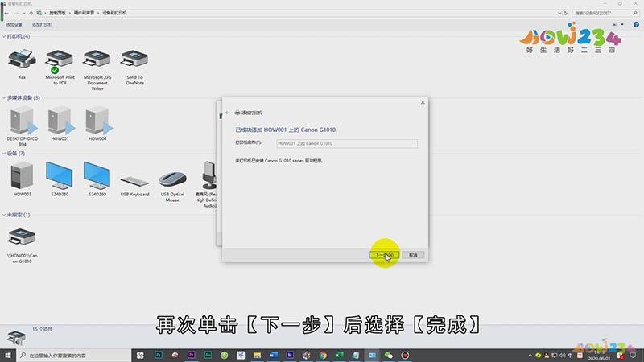Click Add a device in toolbar
Viewport: 644px width, 362px height.
pyautogui.click(x=14, y=25)
